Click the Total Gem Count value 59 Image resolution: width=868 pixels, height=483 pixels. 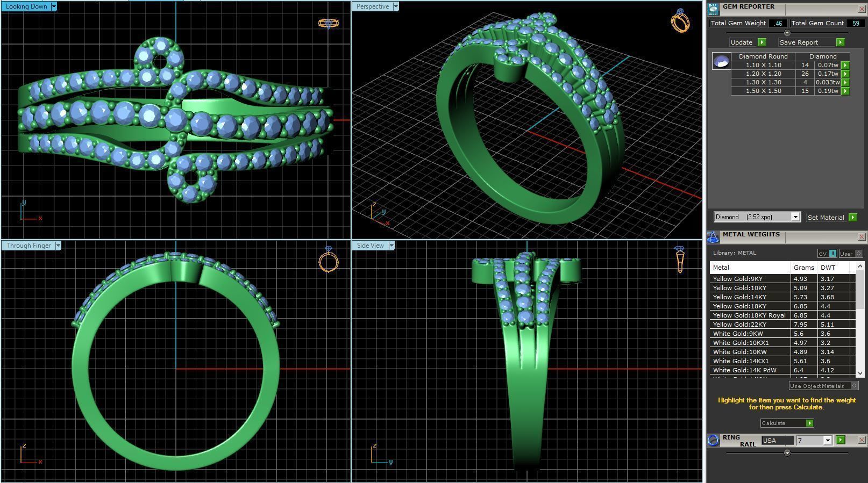click(x=855, y=24)
